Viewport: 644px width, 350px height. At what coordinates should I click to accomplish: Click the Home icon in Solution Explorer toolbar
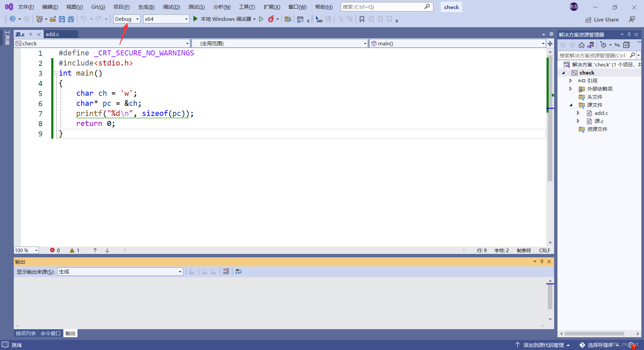(x=582, y=45)
